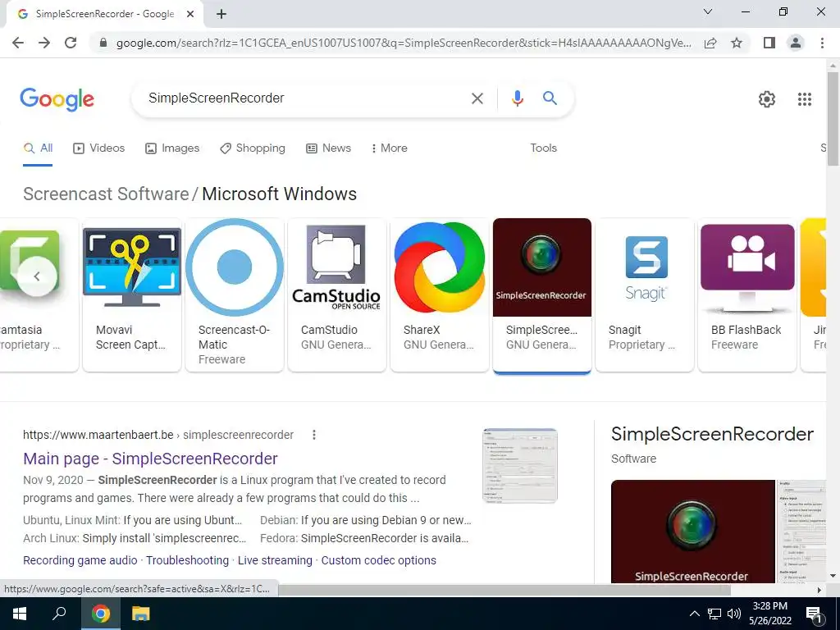Click the maartenbaert.be result URL
Viewport: 840px width, 630px height.
(158, 435)
